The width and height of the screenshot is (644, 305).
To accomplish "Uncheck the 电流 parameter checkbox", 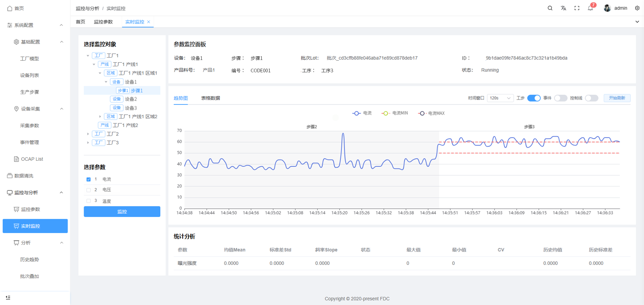I will (x=89, y=179).
